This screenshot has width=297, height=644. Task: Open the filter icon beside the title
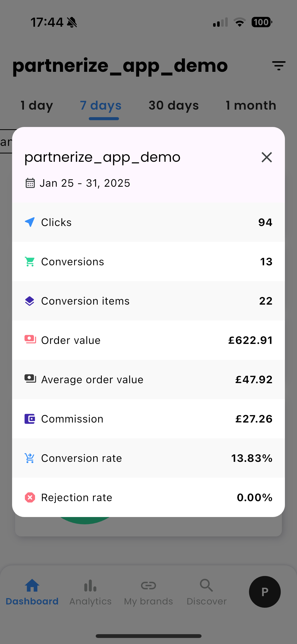(x=279, y=66)
